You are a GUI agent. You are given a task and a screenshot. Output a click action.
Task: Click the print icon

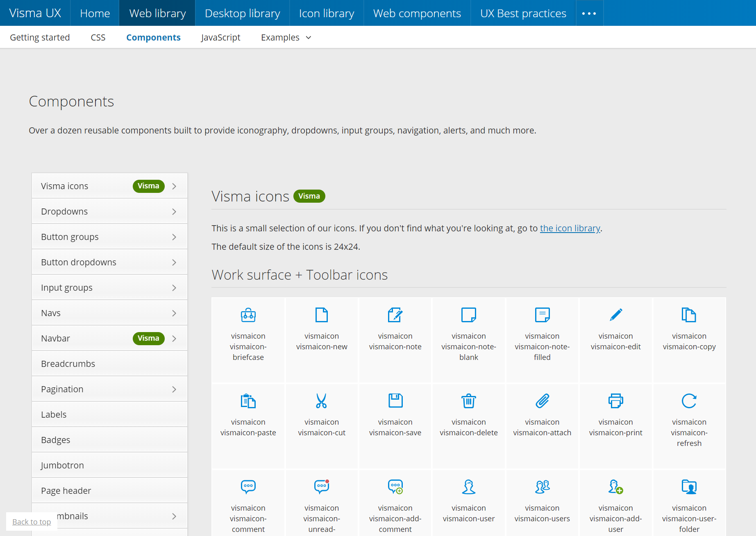(616, 401)
